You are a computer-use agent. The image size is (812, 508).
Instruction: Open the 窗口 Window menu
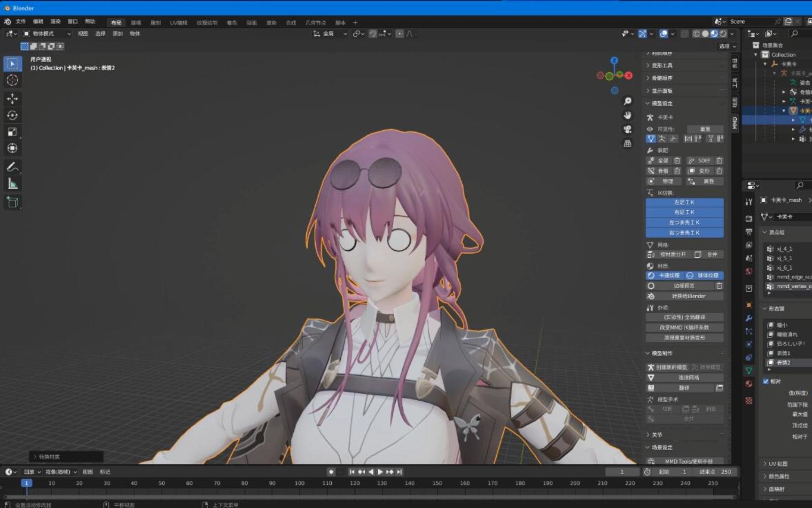coord(73,22)
